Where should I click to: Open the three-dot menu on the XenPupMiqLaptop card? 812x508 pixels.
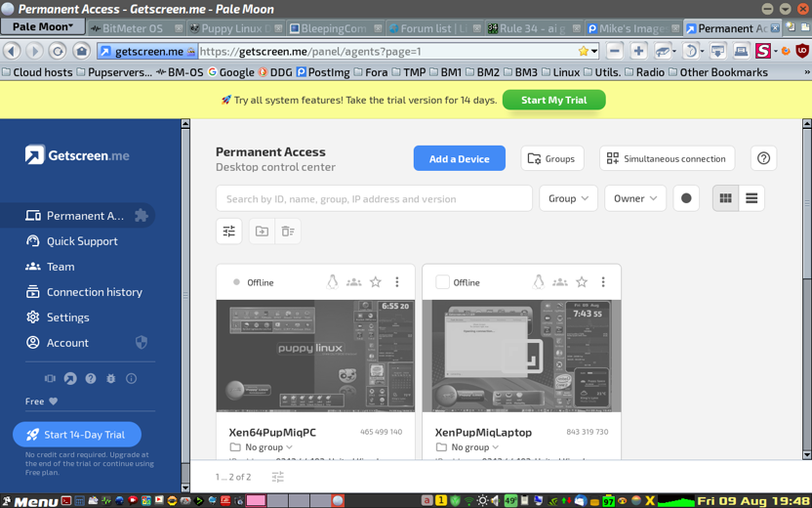tap(603, 282)
